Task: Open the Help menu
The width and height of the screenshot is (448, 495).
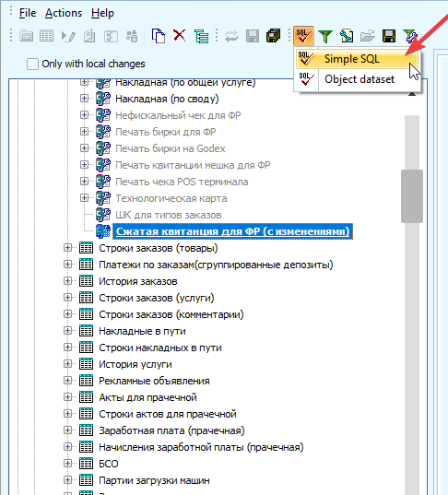Action: pos(102,13)
